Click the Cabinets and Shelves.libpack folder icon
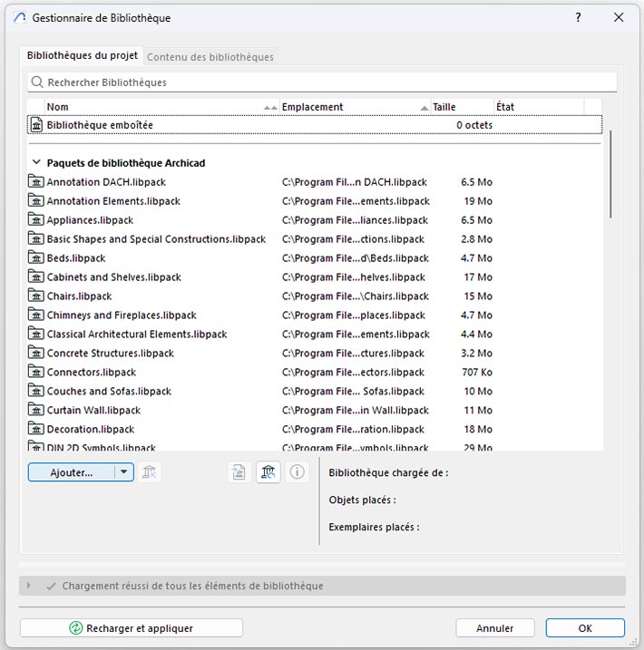Screen dimensions: 644x650 pyautogui.click(x=36, y=276)
